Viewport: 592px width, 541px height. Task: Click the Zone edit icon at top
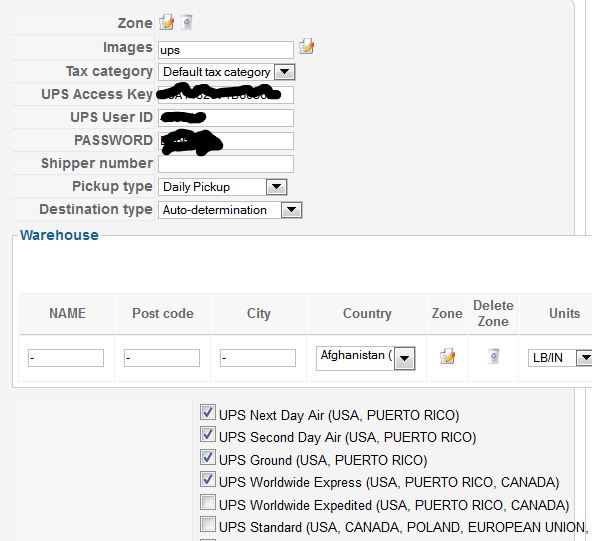[x=166, y=22]
